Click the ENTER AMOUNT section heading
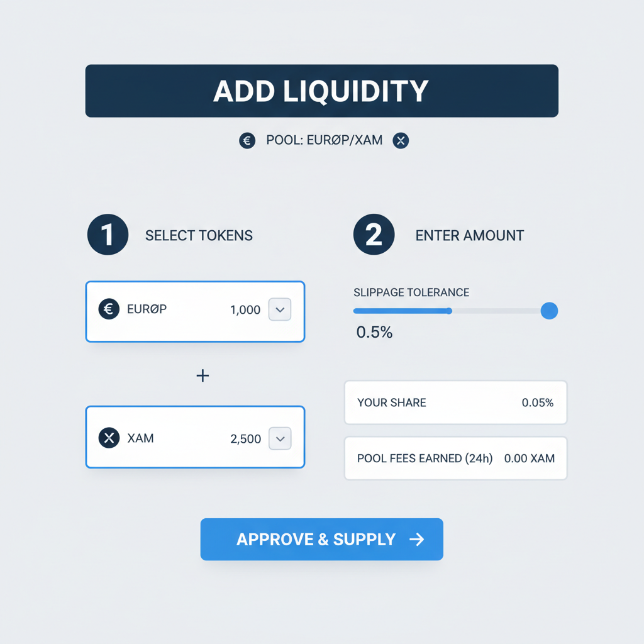Image resolution: width=644 pixels, height=644 pixels. click(469, 235)
